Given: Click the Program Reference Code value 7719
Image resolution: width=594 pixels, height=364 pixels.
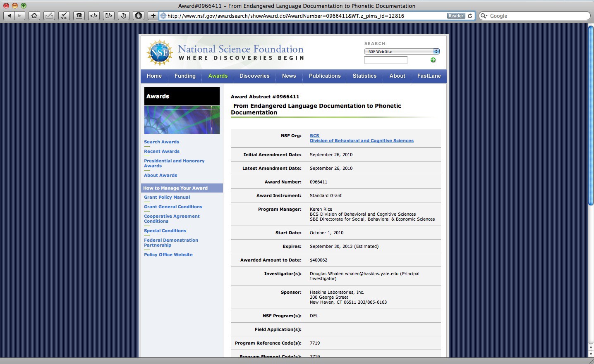Looking at the screenshot, I should pos(315,343).
